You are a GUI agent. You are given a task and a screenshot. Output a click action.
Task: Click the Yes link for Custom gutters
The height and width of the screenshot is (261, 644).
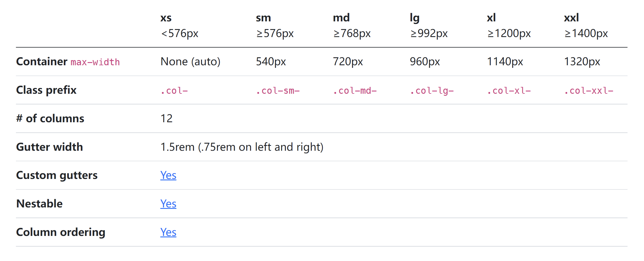168,175
